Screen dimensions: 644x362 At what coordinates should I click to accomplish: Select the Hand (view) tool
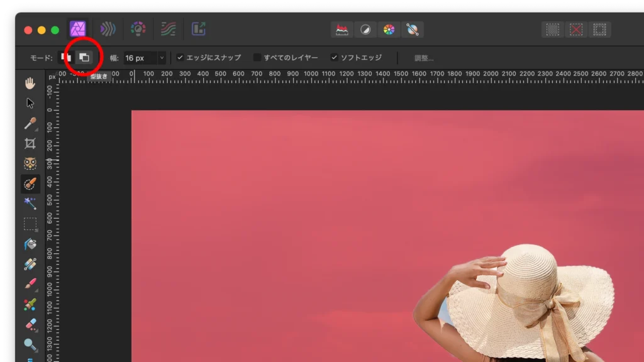point(30,83)
